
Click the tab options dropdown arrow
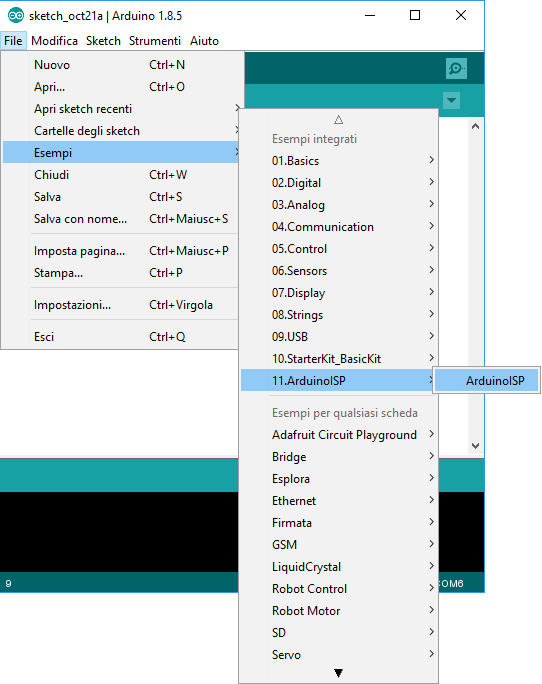point(451,101)
